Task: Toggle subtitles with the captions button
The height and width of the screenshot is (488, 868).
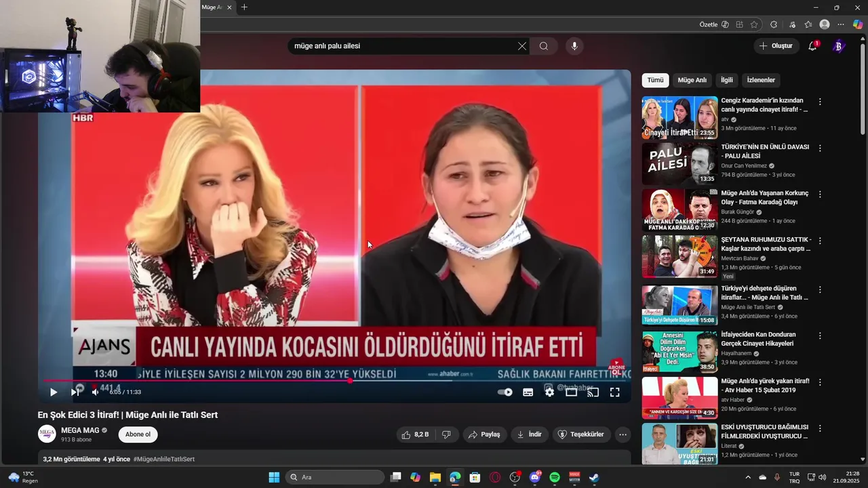Action: point(528,392)
